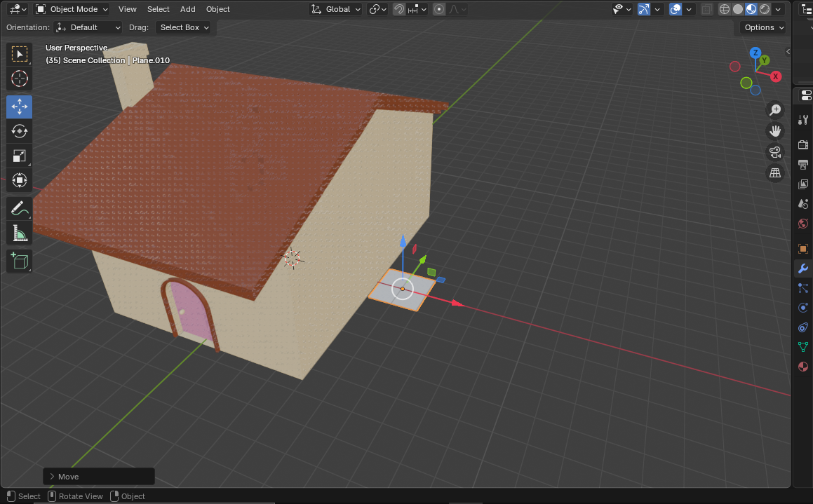Open the View menu
Image resolution: width=813 pixels, height=504 pixels.
click(x=128, y=9)
